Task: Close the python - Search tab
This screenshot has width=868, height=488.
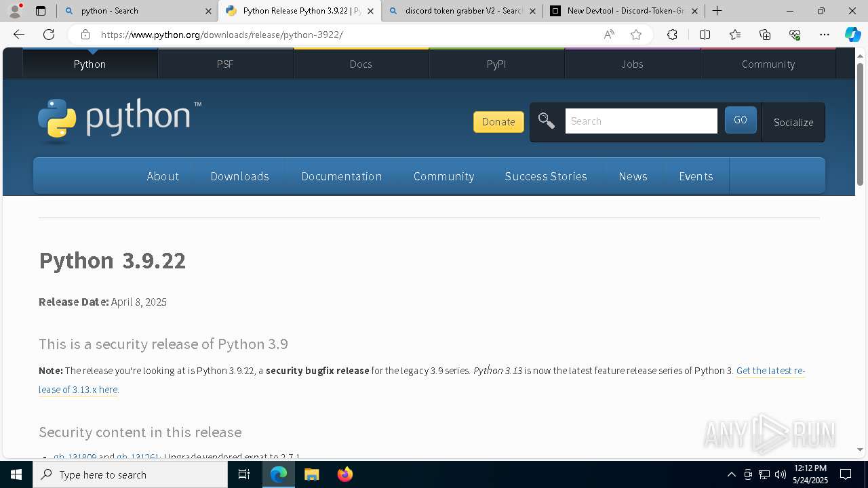Action: click(208, 11)
